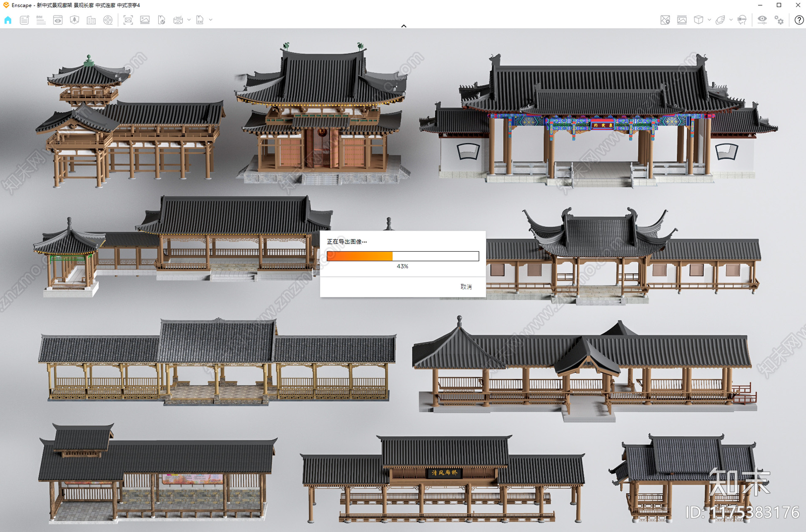Screen dimensions: 806x532
Task: Open the video editor film reel icon
Action: coord(108,20)
